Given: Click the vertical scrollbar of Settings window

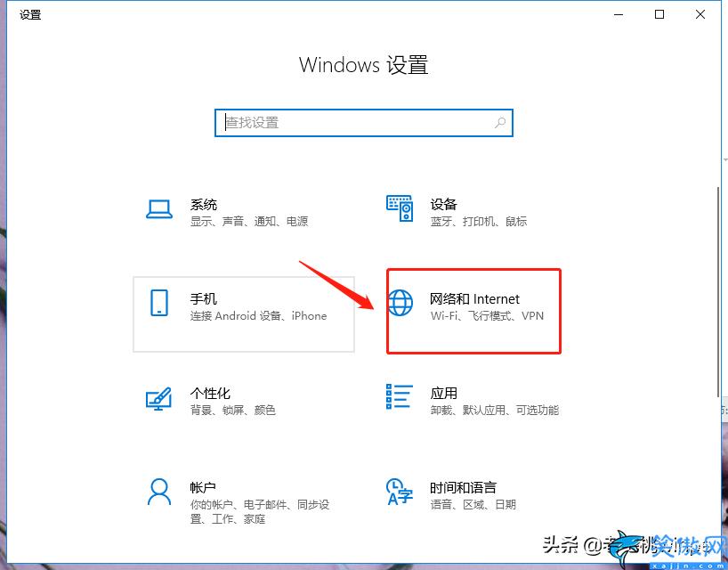Looking at the screenshot, I should pos(718,292).
